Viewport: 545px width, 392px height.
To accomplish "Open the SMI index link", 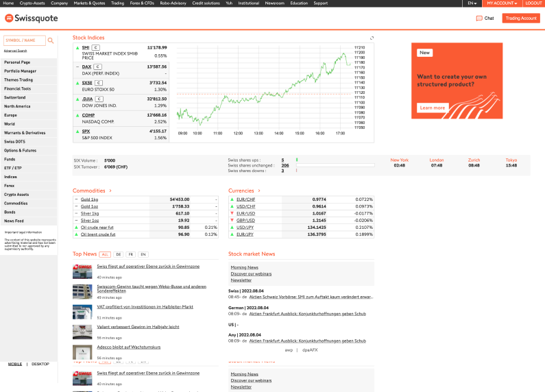I will point(86,47).
